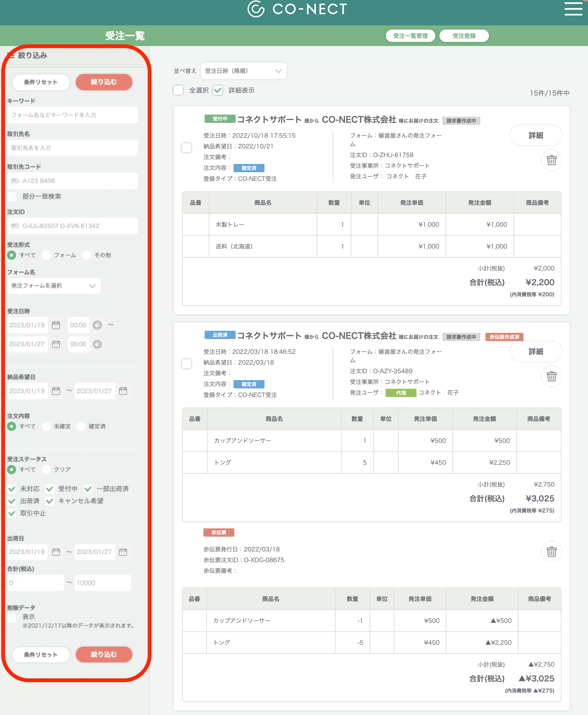Select その他 radio under 受注形式
This screenshot has width=588, height=715.
[x=87, y=255]
